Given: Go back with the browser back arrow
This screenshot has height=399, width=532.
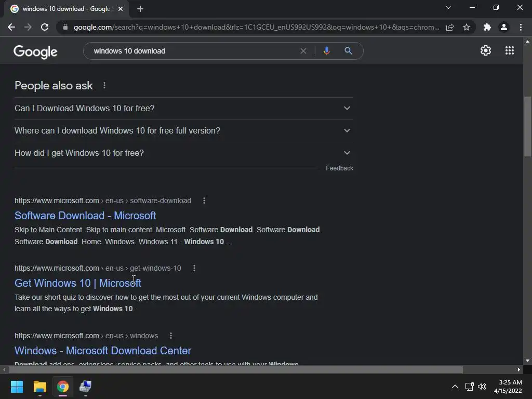Looking at the screenshot, I should 11,27.
